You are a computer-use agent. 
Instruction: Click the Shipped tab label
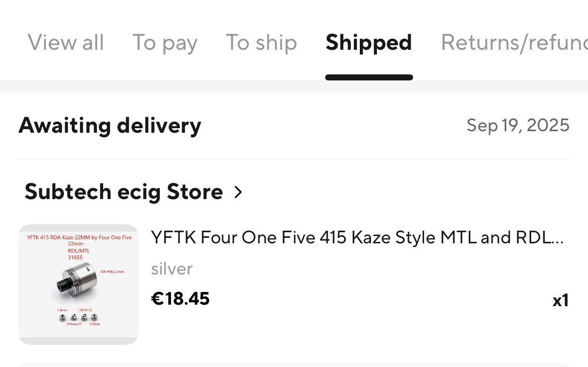368,43
